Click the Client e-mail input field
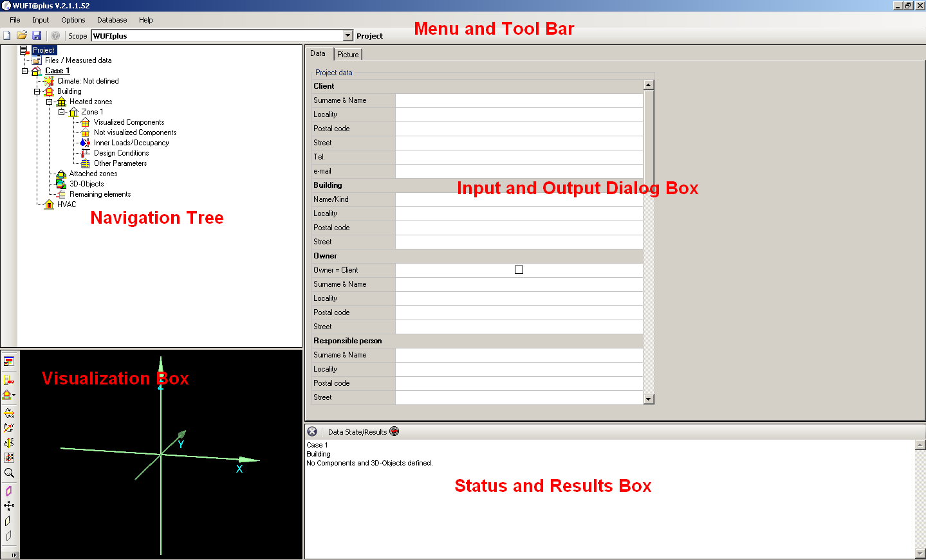 519,171
